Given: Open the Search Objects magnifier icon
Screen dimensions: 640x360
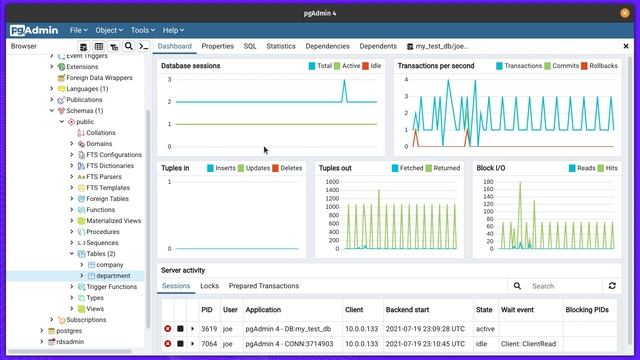Looking at the screenshot, I should coord(129,46).
